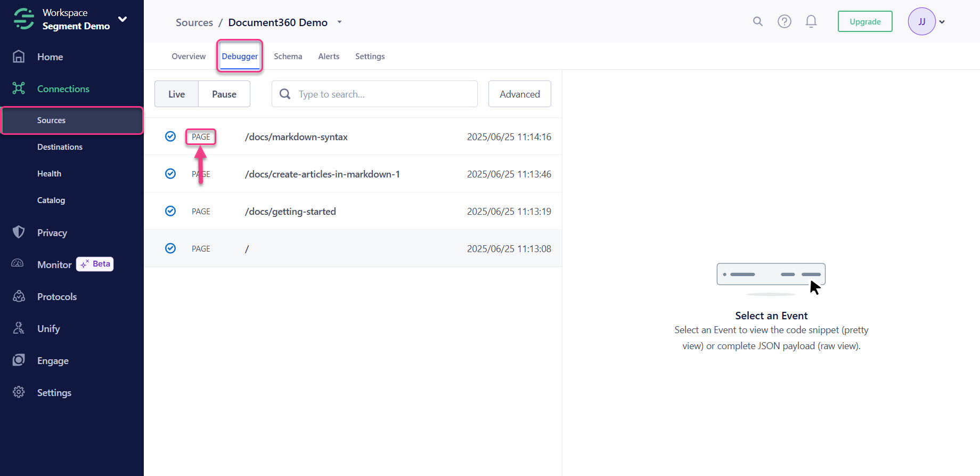This screenshot has height=476, width=980.
Task: Click the Home sidebar label
Action: click(50, 57)
